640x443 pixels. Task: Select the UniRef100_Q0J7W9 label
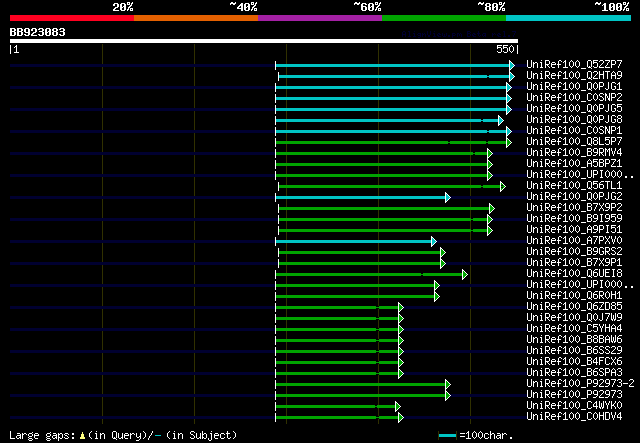(x=574, y=318)
